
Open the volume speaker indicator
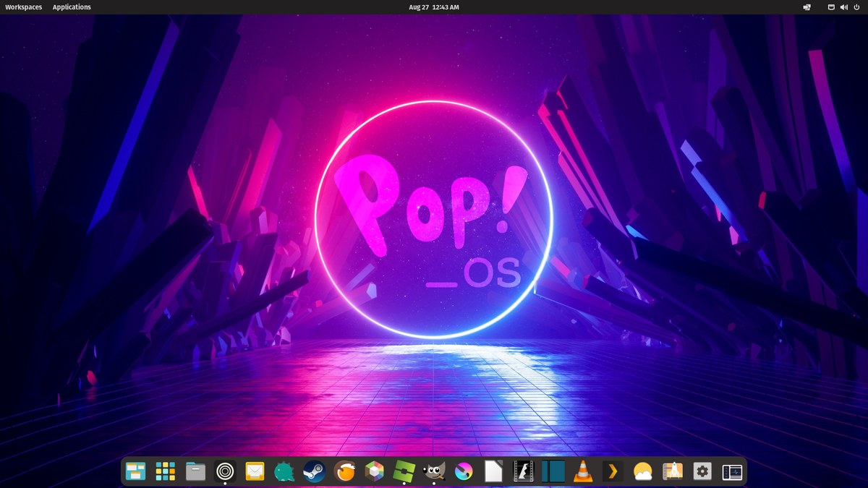pyautogui.click(x=843, y=7)
